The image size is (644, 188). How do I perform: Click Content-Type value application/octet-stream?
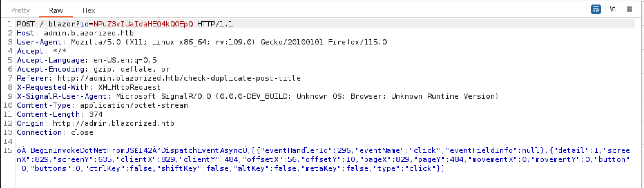coord(134,105)
